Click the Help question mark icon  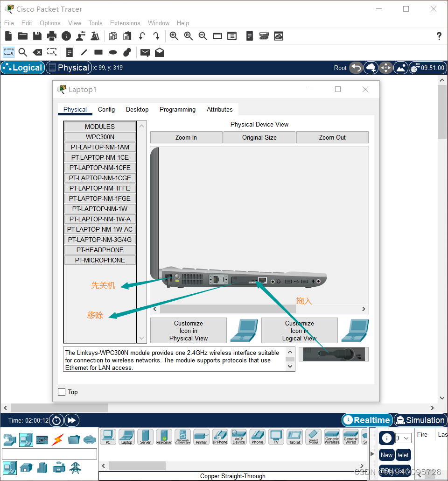tap(439, 36)
